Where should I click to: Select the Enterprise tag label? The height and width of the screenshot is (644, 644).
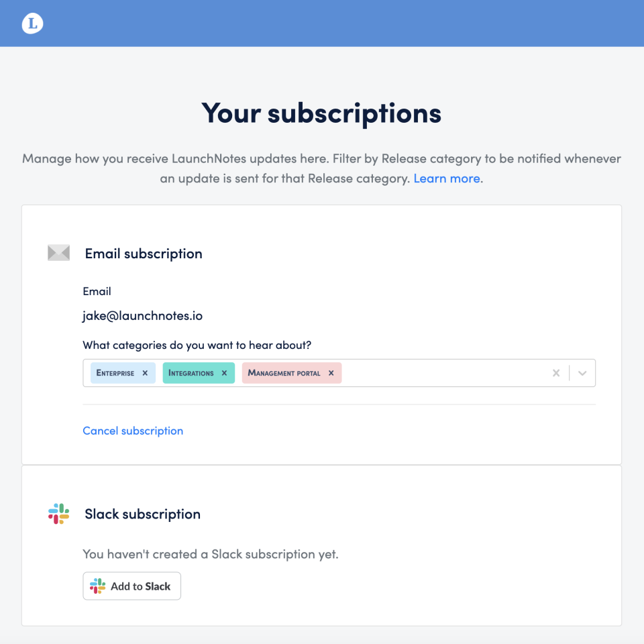click(115, 373)
